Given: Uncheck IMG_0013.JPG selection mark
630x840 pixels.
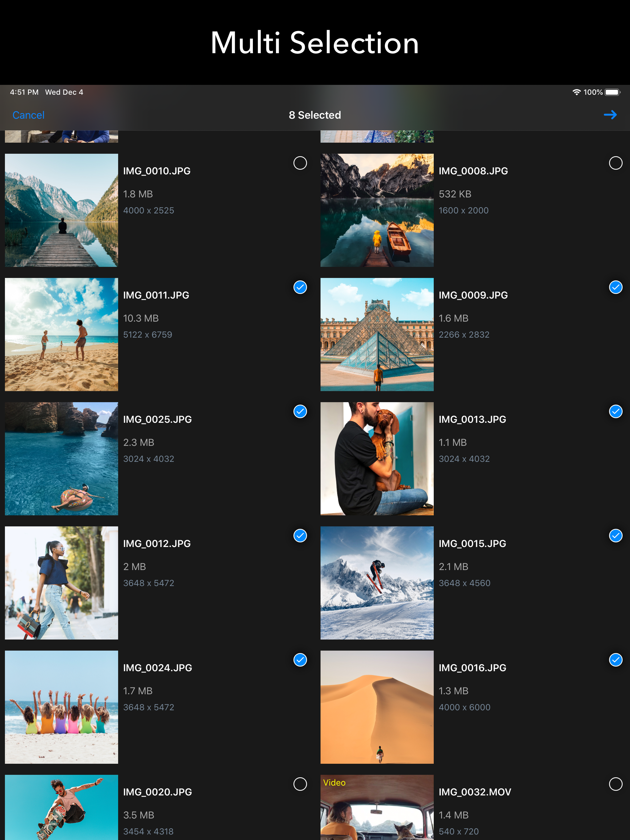Looking at the screenshot, I should [x=615, y=411].
